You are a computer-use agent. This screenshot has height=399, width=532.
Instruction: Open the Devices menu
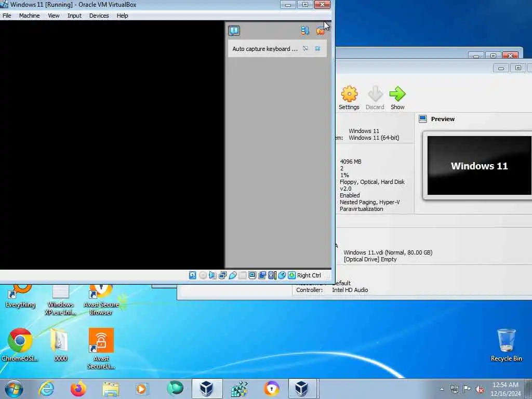(99, 16)
